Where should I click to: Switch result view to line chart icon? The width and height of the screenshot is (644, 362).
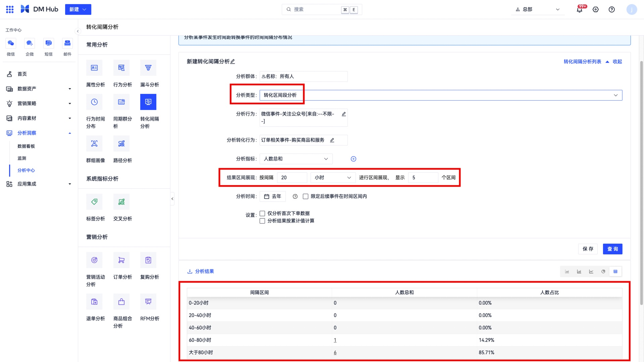[591, 271]
